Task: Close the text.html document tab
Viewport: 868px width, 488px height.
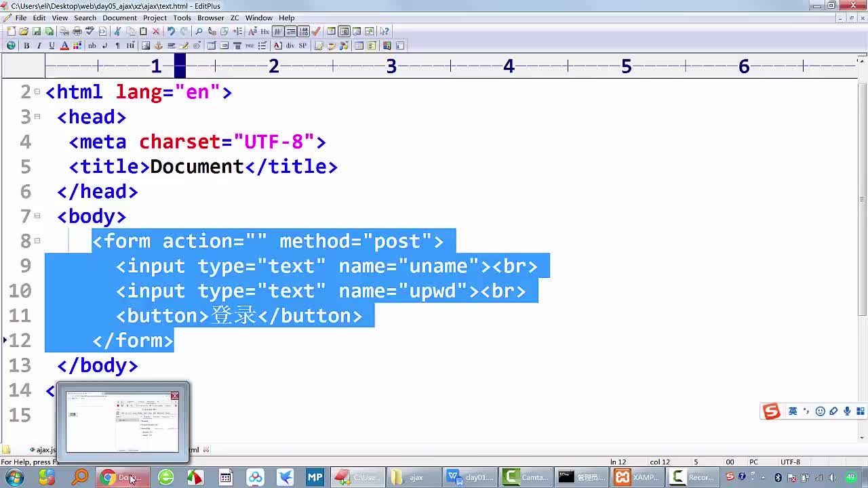Action: 206,449
